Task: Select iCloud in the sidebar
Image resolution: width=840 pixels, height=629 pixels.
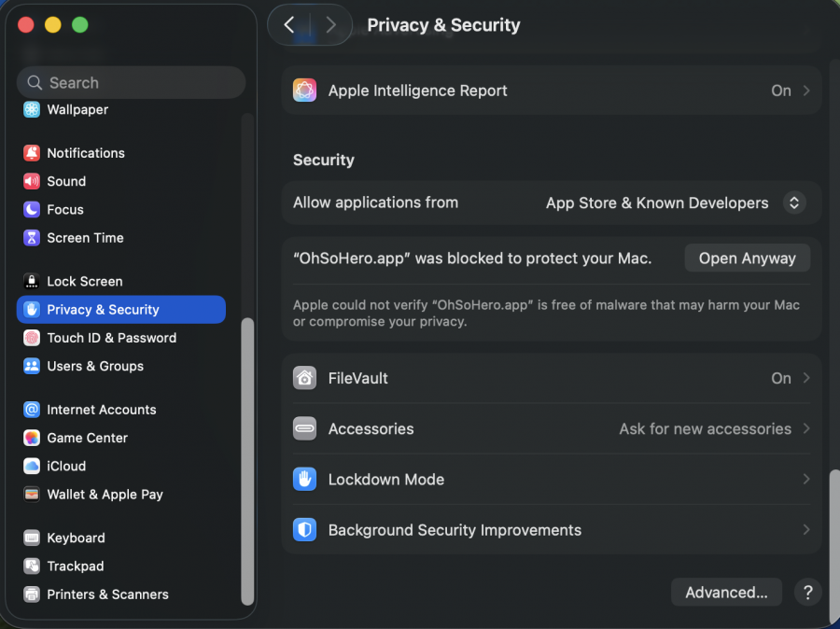Action: tap(121, 466)
